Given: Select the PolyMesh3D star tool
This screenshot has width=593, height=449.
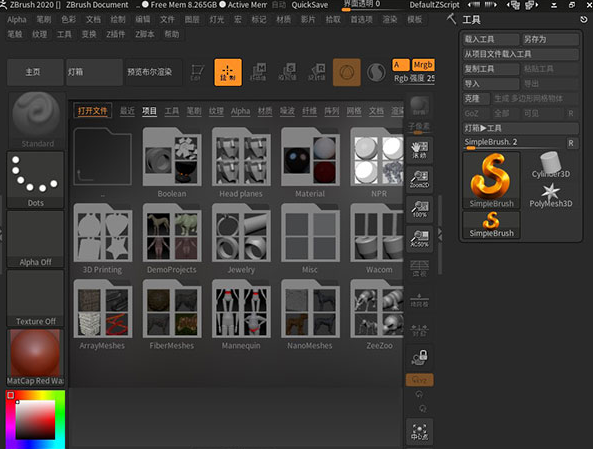Looking at the screenshot, I should click(550, 195).
